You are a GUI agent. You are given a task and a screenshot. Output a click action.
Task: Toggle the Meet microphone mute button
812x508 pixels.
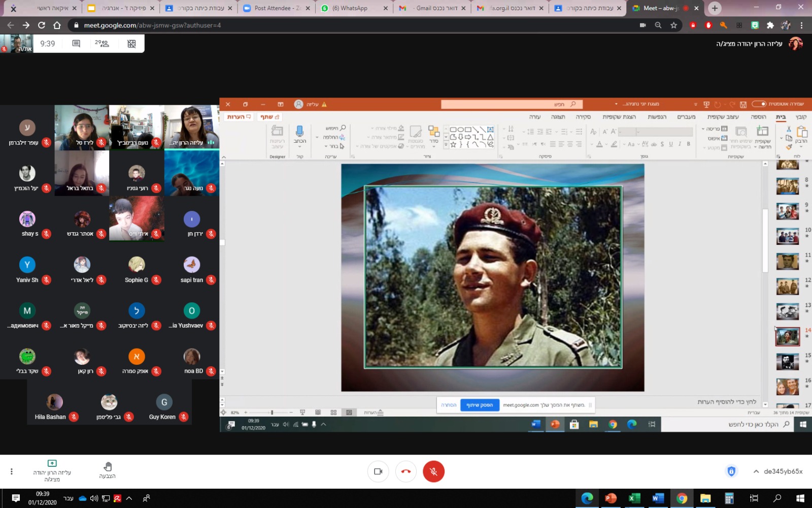(433, 471)
